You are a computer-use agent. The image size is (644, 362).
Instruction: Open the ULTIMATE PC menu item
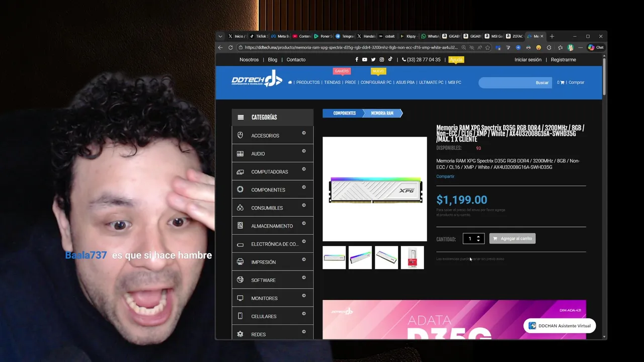431,82
